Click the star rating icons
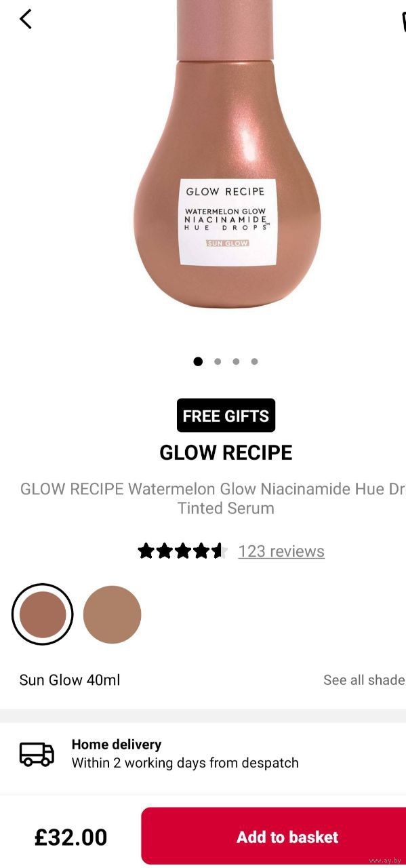Screen dimensions: 406x868 pos(182,551)
